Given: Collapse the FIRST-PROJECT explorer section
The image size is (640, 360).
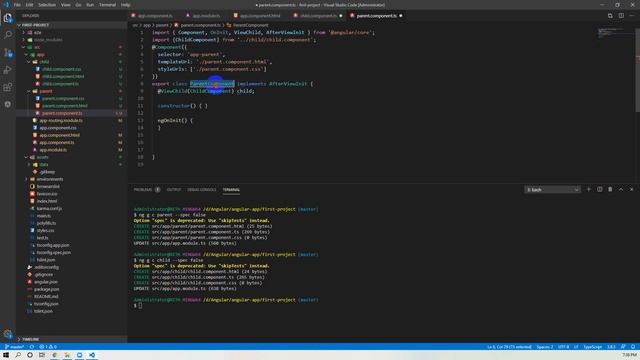Looking at the screenshot, I should [x=71, y=25].
